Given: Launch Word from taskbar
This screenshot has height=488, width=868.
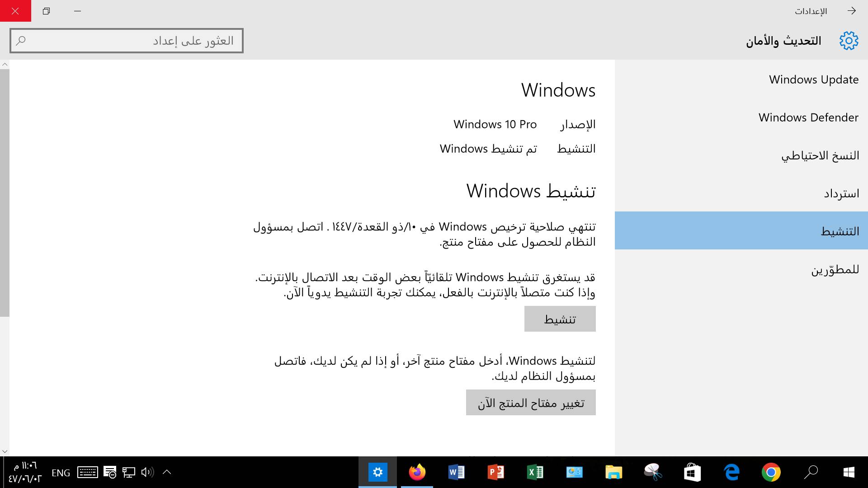Looking at the screenshot, I should pyautogui.click(x=457, y=472).
